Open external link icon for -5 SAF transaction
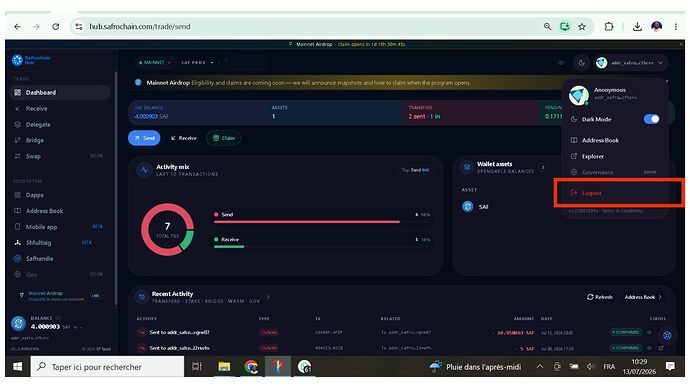 pos(661,348)
